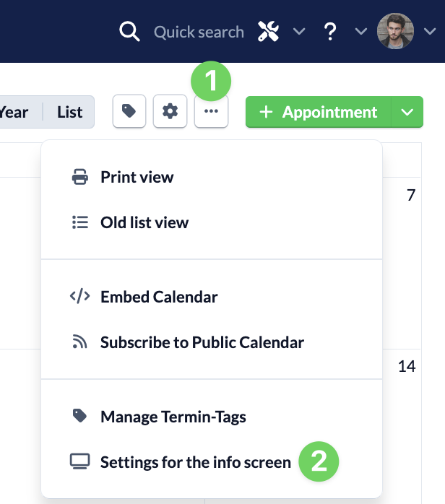The image size is (445, 504).
Task: Click the green Appointment button
Action: pyautogui.click(x=319, y=112)
